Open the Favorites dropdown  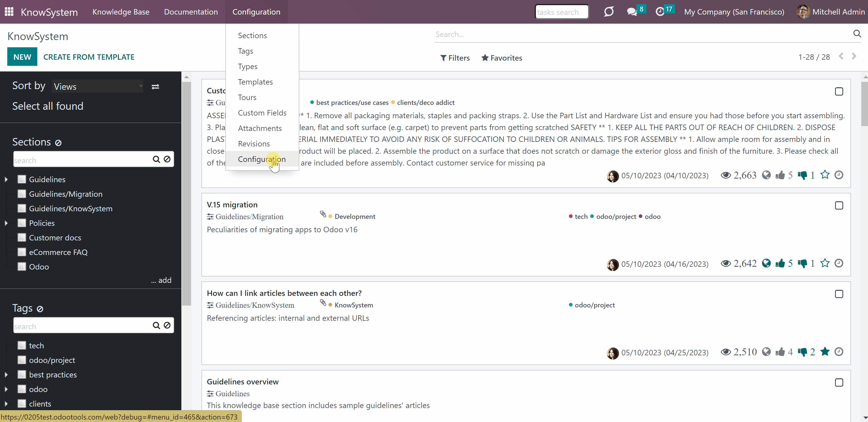pos(502,58)
